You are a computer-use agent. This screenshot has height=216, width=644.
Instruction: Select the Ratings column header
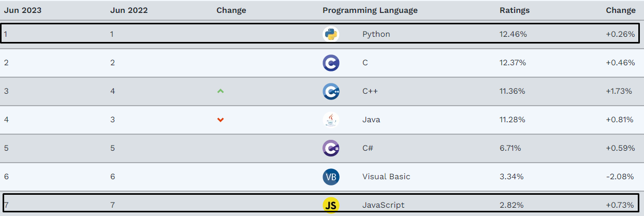(x=515, y=10)
